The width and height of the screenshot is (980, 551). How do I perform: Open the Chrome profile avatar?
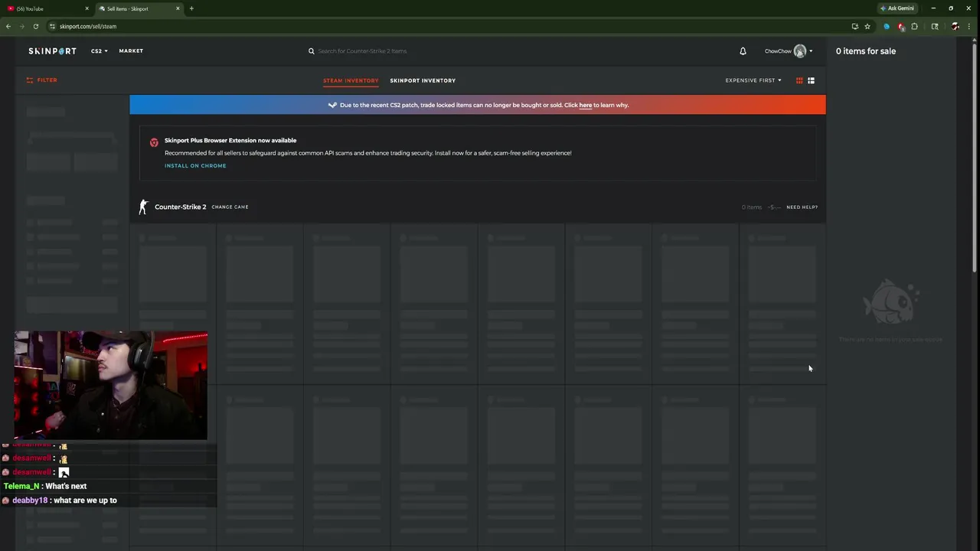[x=955, y=26]
